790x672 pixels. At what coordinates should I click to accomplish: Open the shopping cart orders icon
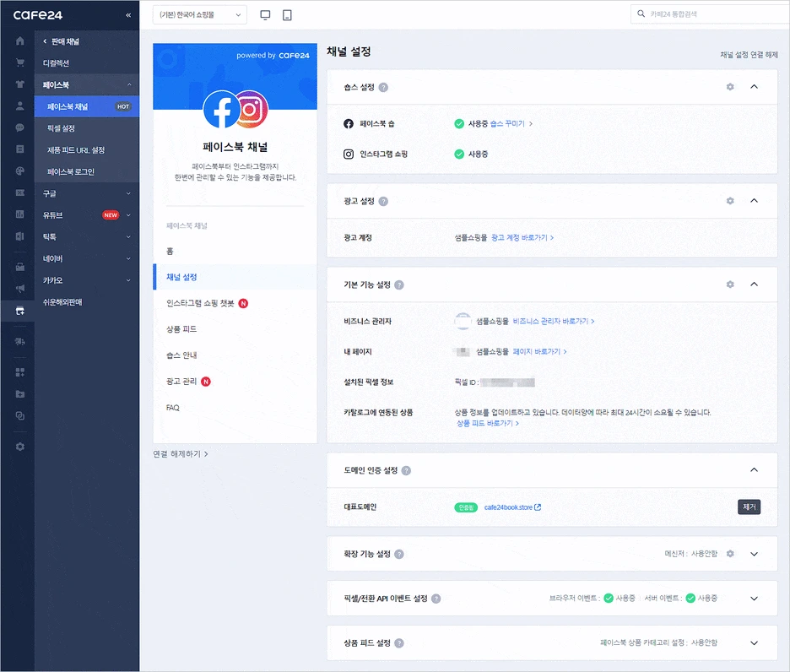click(x=19, y=62)
